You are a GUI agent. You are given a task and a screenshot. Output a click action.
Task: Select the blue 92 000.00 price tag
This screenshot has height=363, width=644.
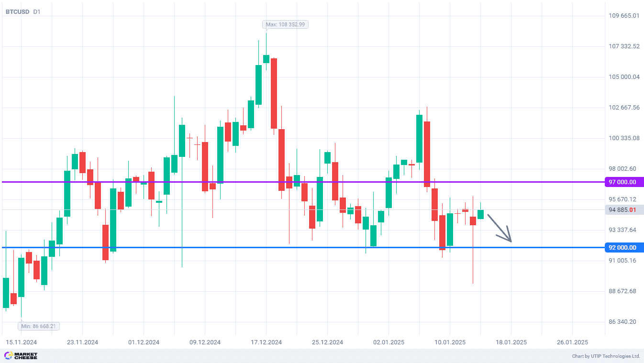pyautogui.click(x=624, y=248)
